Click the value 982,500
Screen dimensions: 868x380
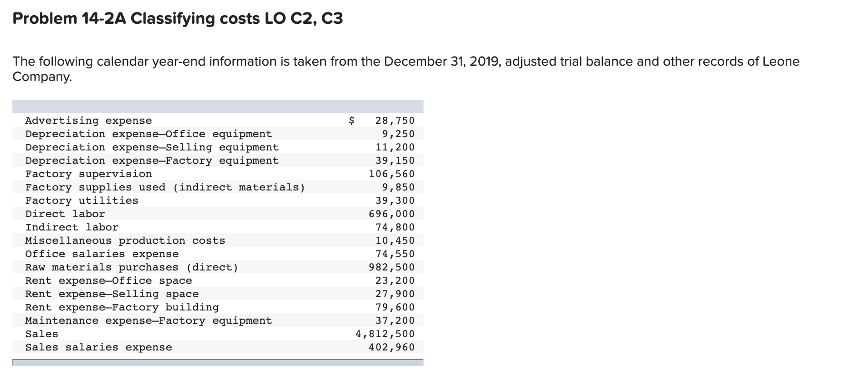pyautogui.click(x=392, y=268)
